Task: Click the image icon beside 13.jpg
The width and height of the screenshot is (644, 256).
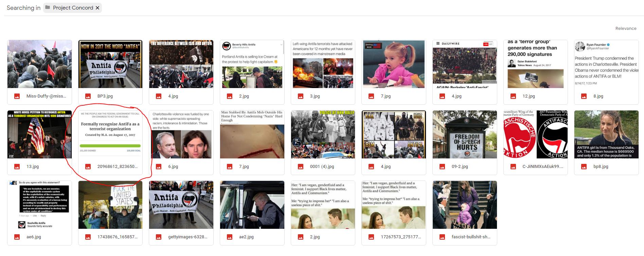Action: 17,167
